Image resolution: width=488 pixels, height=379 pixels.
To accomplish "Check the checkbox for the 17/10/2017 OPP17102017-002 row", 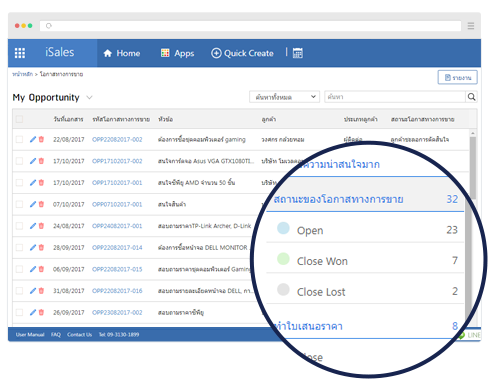I will (19, 161).
